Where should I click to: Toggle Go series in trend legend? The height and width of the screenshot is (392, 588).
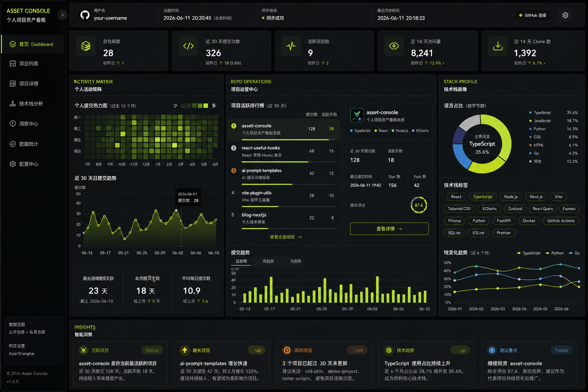[574, 253]
